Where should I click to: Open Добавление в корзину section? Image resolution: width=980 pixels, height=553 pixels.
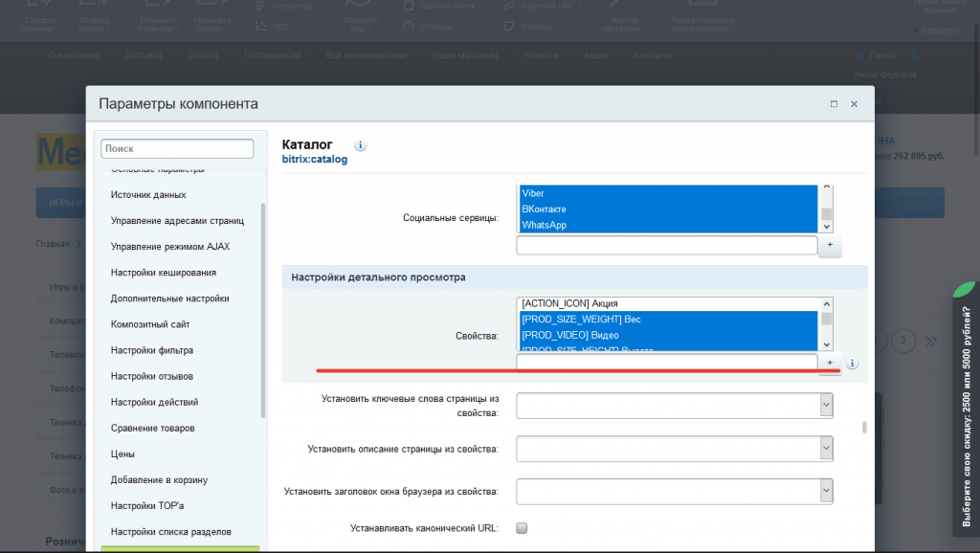tap(159, 480)
